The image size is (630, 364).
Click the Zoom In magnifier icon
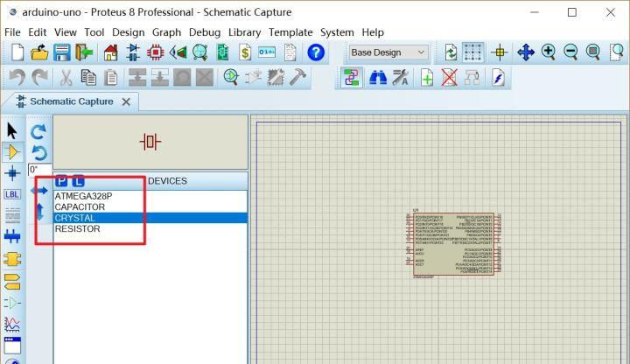click(x=549, y=52)
